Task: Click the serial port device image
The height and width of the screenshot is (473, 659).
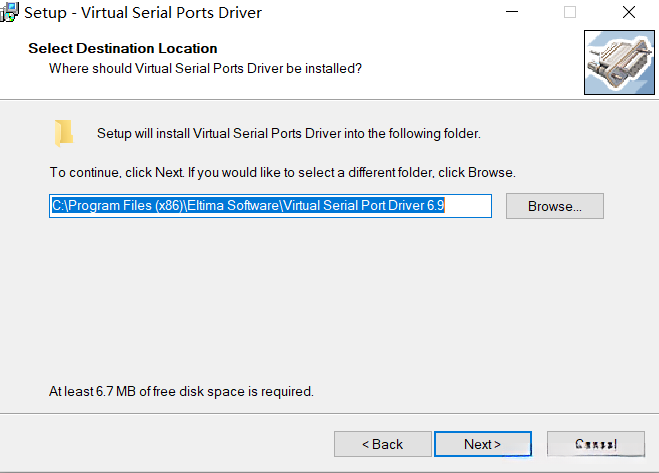Action: [x=618, y=63]
